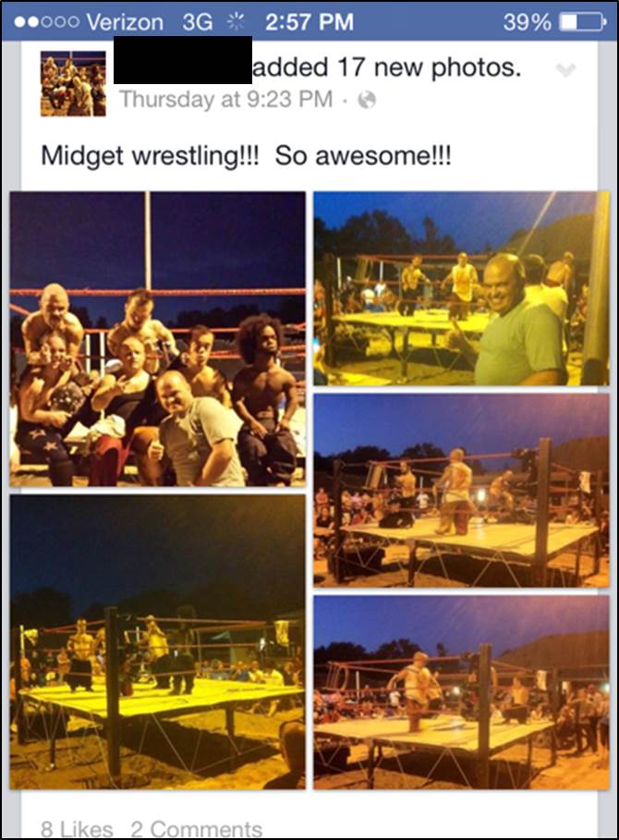
Task: Open the 2 Comments link
Action: (197, 829)
